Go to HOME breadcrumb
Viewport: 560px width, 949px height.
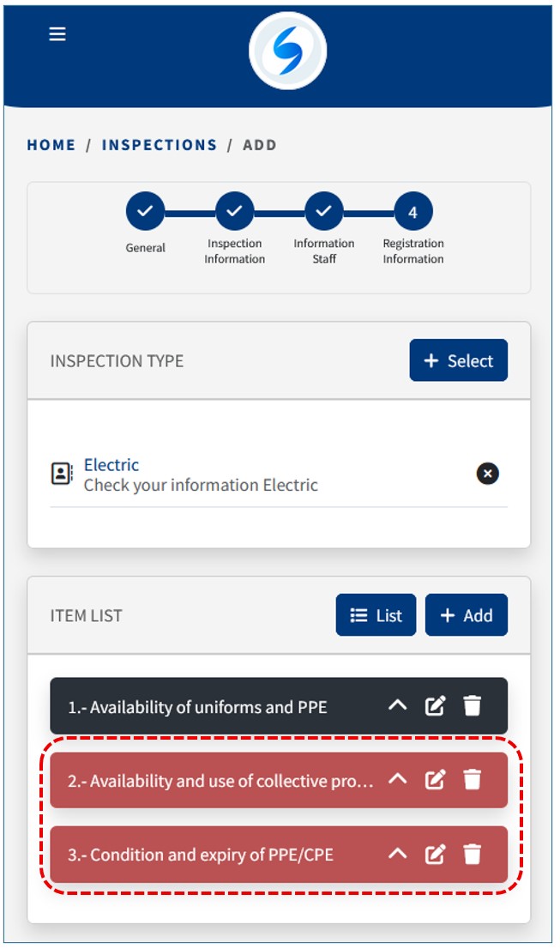[51, 145]
